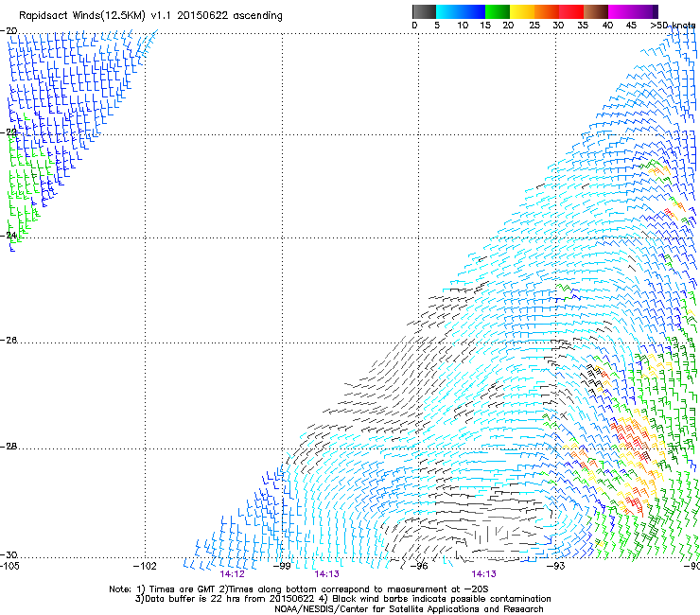Image resolution: width=700 pixels, height=615 pixels.
Task: Click the gray 0–5 knots legend segment
Action: tap(424, 11)
